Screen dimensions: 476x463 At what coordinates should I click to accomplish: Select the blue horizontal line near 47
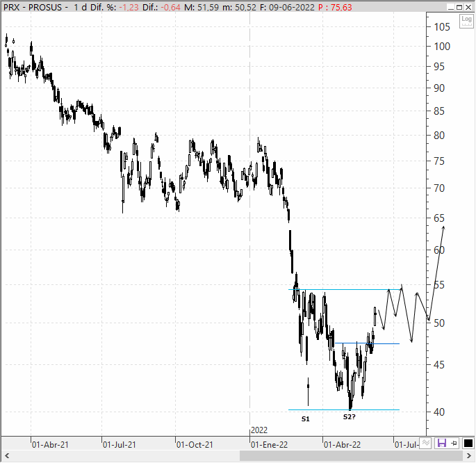click(367, 343)
